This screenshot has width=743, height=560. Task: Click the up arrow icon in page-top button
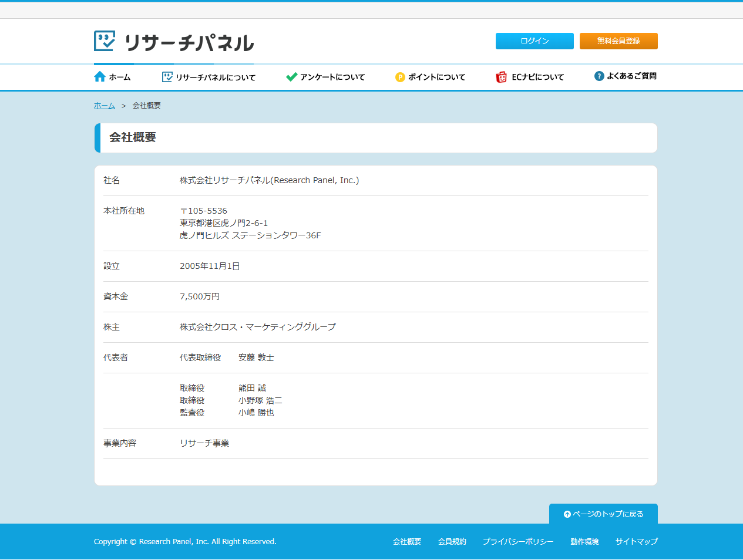[567, 514]
